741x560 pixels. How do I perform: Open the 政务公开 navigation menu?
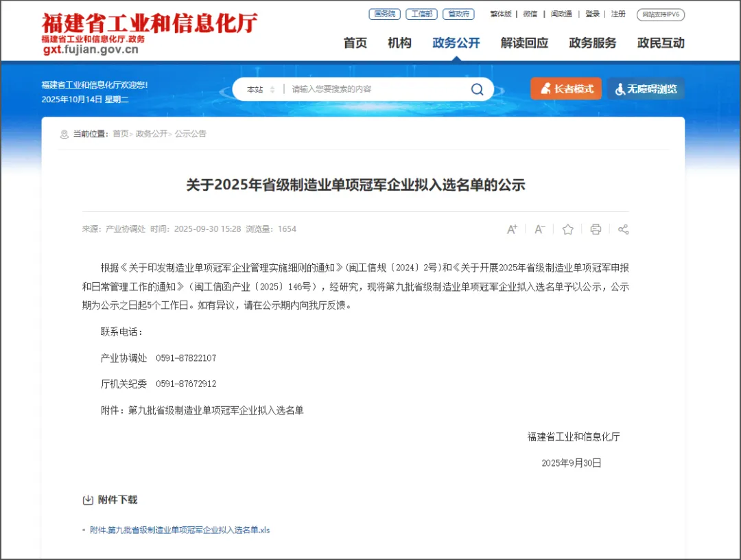pyautogui.click(x=456, y=43)
